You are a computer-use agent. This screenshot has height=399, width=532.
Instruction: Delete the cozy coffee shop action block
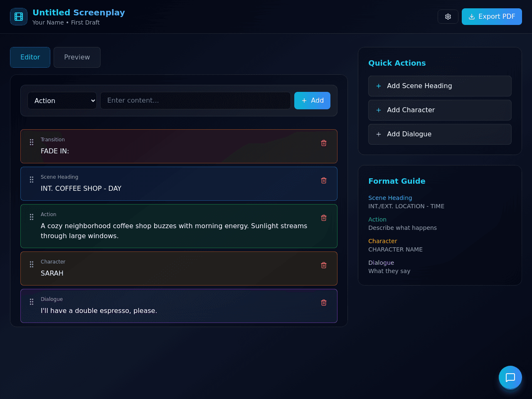tap(324, 218)
